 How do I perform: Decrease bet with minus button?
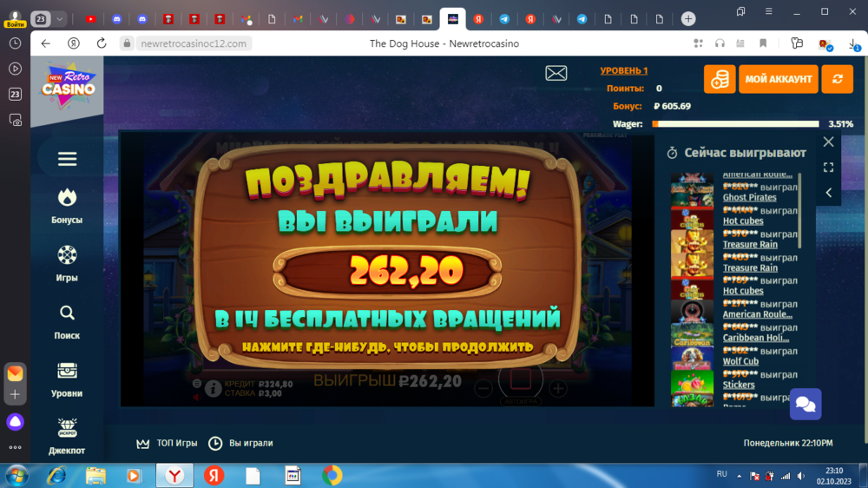coord(483,389)
